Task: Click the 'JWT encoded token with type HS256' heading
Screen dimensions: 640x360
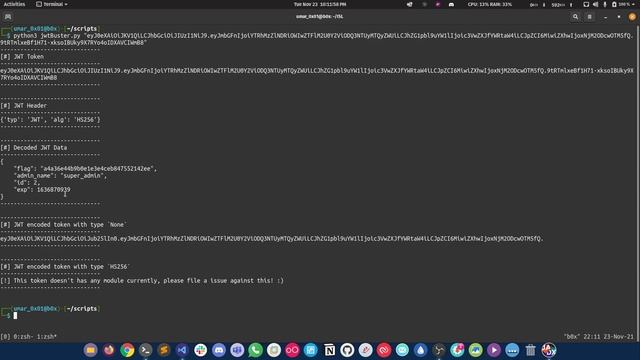Action: click(x=65, y=267)
